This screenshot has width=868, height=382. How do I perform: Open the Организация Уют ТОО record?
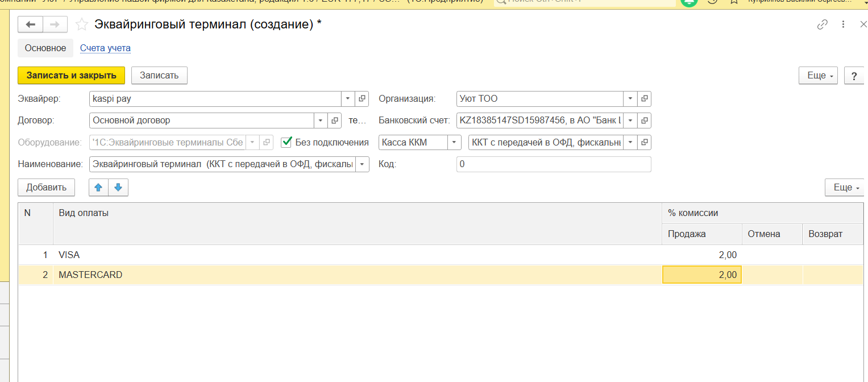coord(644,99)
